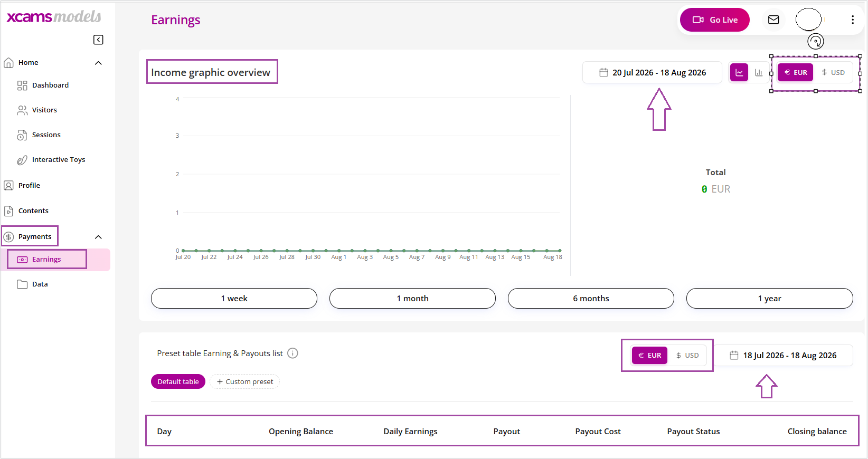
Task: Collapse the Payments menu chevron
Action: pos(98,237)
